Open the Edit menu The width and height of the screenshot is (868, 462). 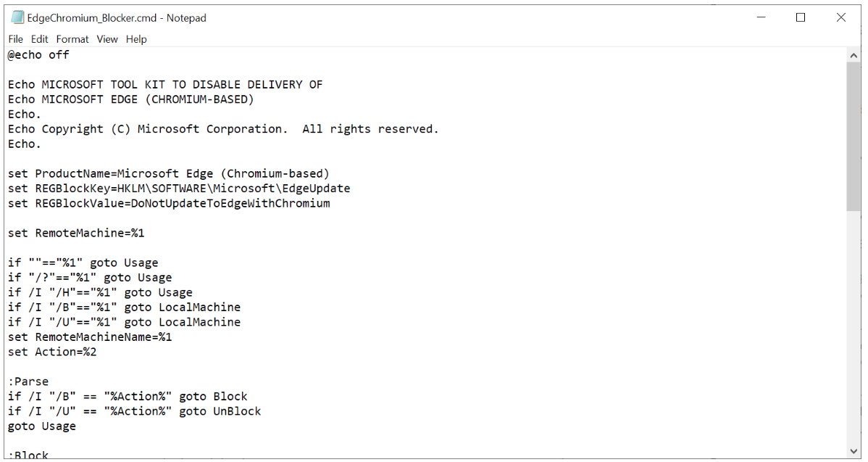(39, 38)
